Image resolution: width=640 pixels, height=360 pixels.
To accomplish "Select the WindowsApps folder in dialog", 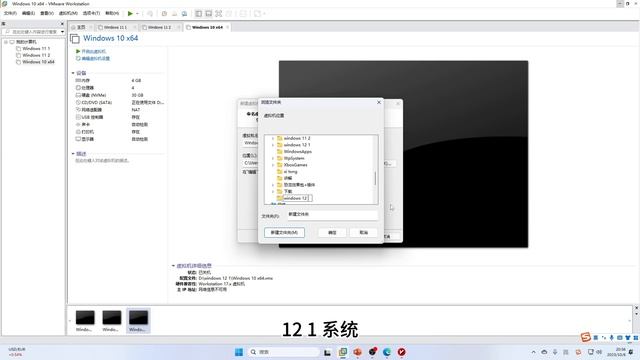I will point(294,151).
